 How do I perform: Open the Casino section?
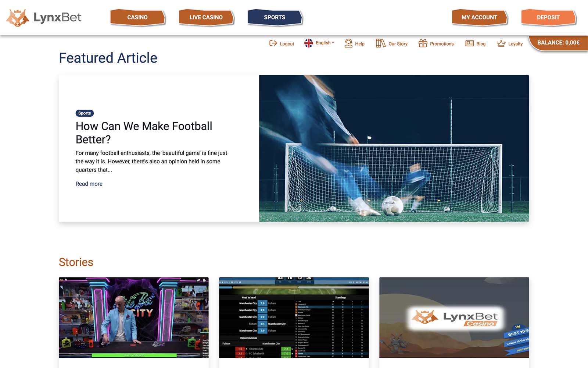137,17
